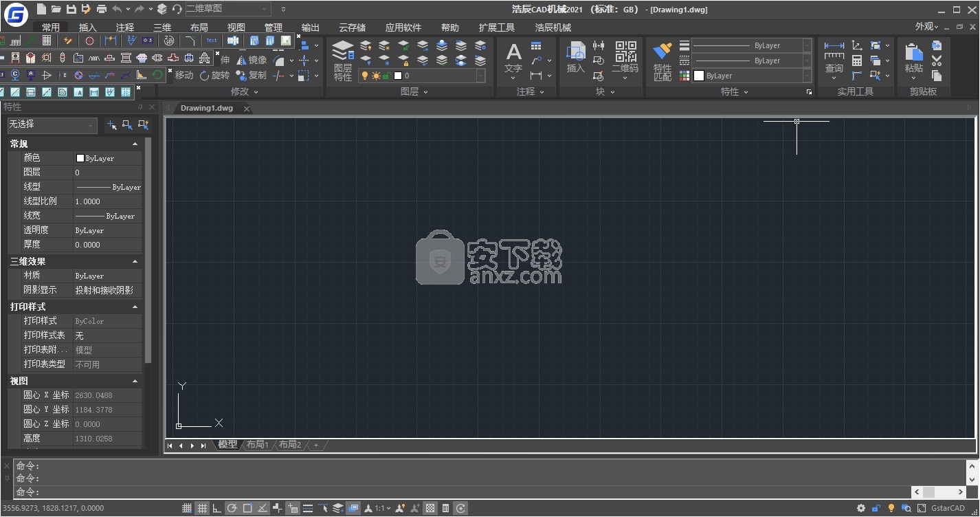This screenshot has width=980, height=517.
Task: Switch to the 布局1 layout tab
Action: click(258, 445)
